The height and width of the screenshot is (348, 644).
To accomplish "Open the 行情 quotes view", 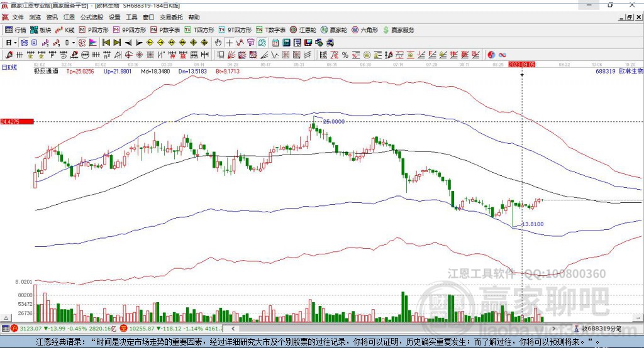I will point(15,30).
